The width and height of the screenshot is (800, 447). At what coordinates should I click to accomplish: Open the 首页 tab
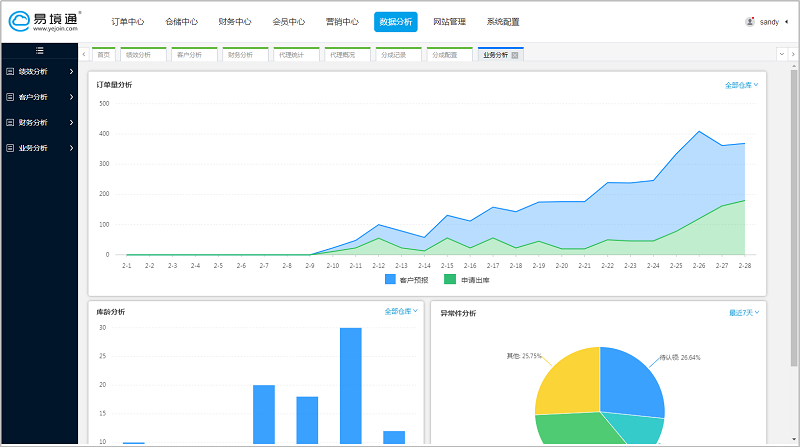(104, 55)
